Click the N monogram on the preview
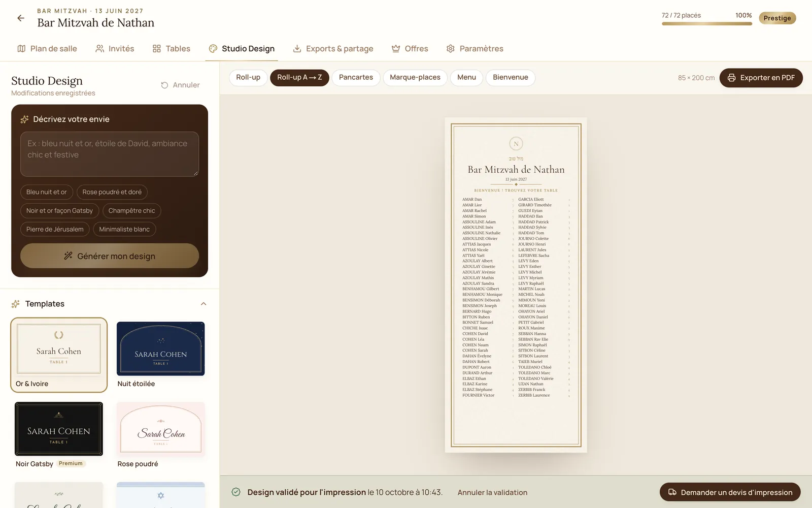Viewport: 812px width, 508px height. [516, 144]
